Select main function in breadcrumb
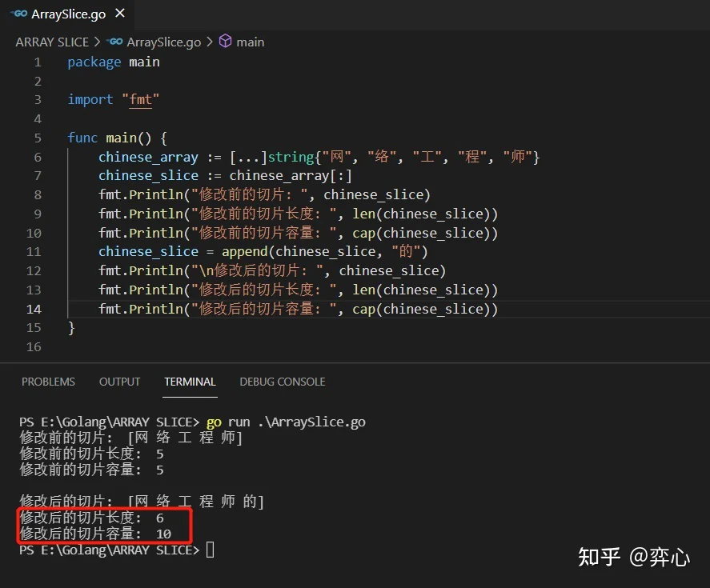 [250, 42]
